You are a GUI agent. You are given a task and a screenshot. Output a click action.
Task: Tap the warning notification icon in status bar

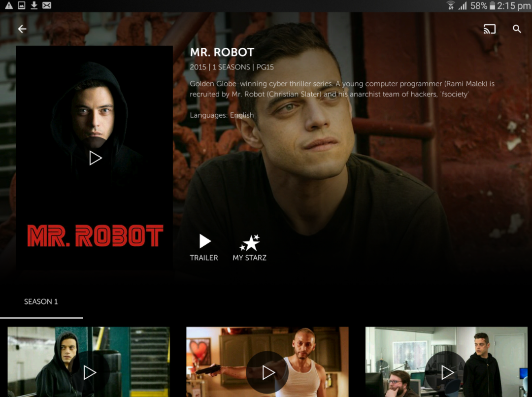9,5
